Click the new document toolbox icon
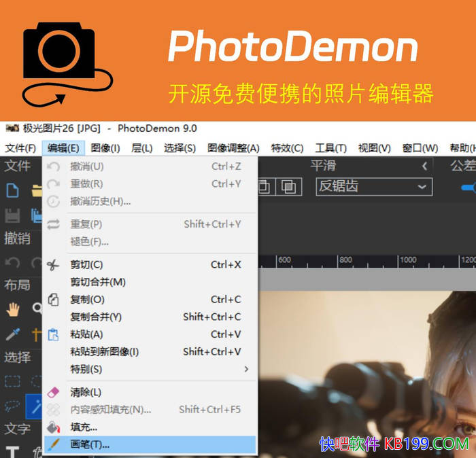Viewport: 476px width, 458px height. [x=12, y=190]
